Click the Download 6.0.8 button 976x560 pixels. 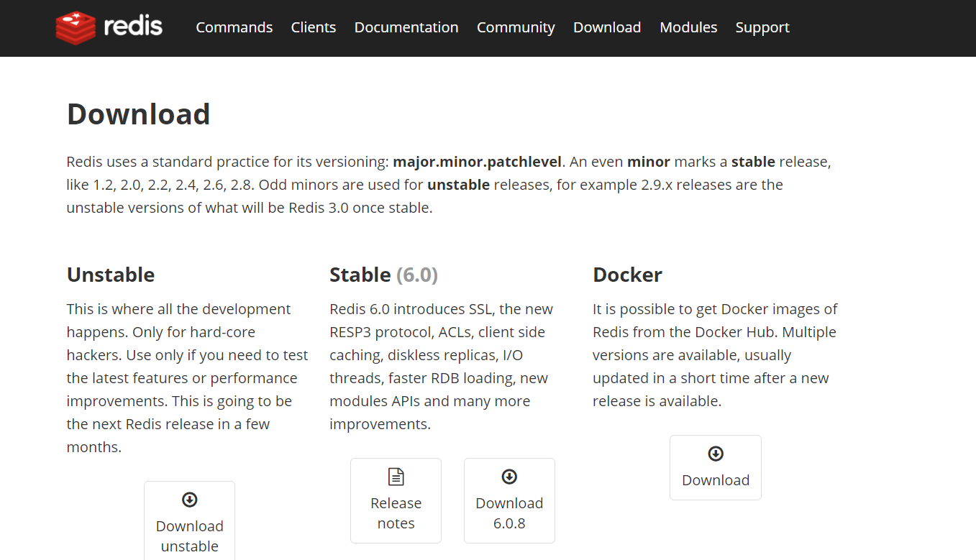pos(509,500)
